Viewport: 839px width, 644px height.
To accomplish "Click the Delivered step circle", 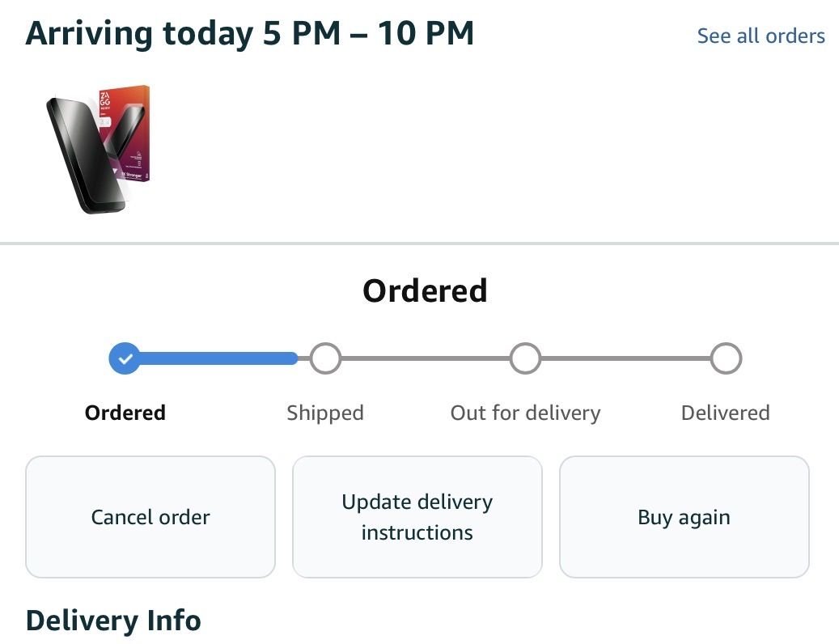I will 726,358.
